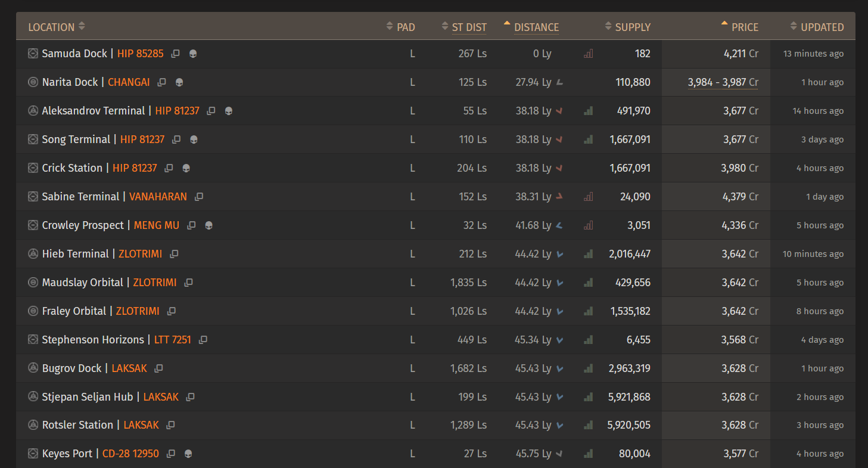Viewport: 868px width, 468px height.
Task: Open Fraley Orbital station link
Action: (x=74, y=311)
